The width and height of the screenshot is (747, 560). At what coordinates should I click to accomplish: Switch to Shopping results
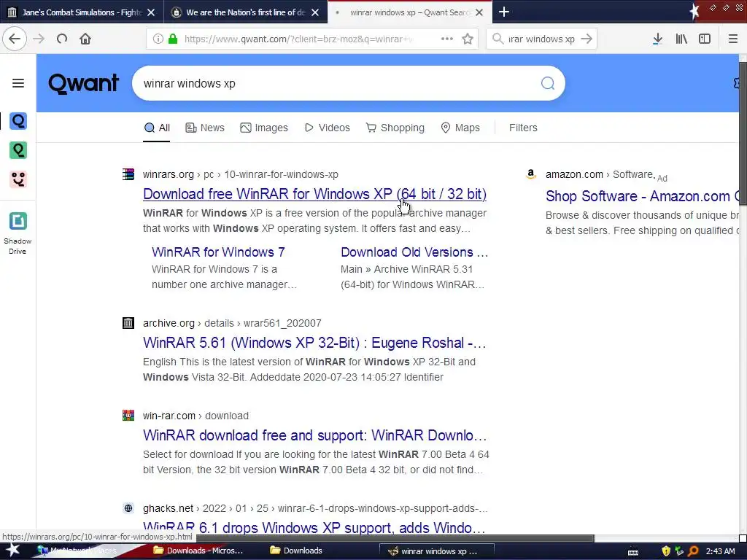(395, 128)
